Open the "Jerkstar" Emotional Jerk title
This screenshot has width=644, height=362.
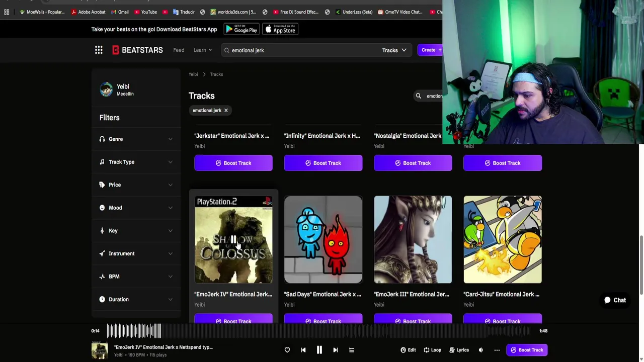231,136
